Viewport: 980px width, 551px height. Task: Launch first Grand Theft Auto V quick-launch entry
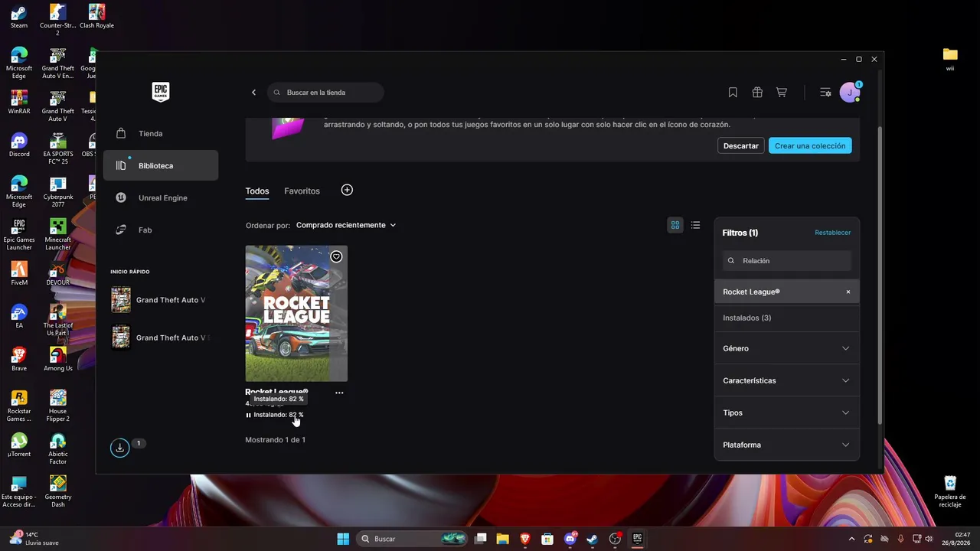pos(158,300)
